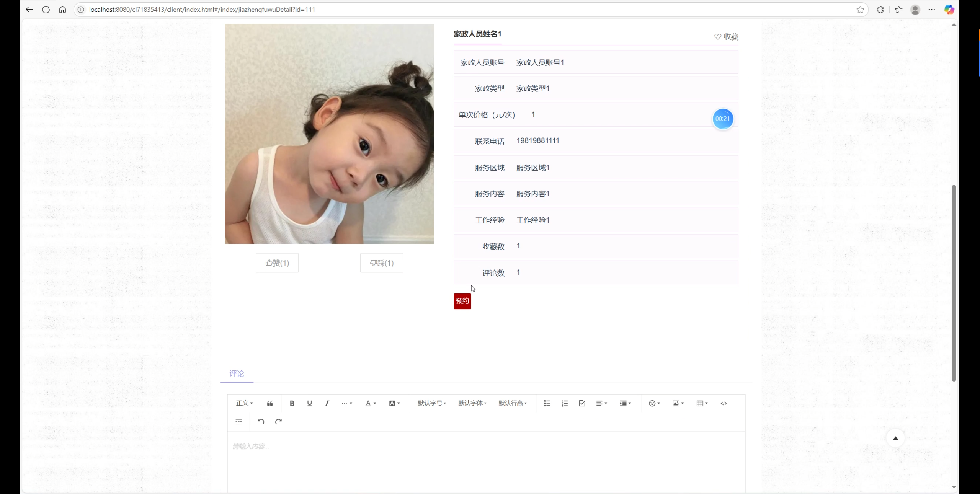This screenshot has height=494, width=980.
Task: Open the 默认字号 font size dropdown
Action: point(431,403)
